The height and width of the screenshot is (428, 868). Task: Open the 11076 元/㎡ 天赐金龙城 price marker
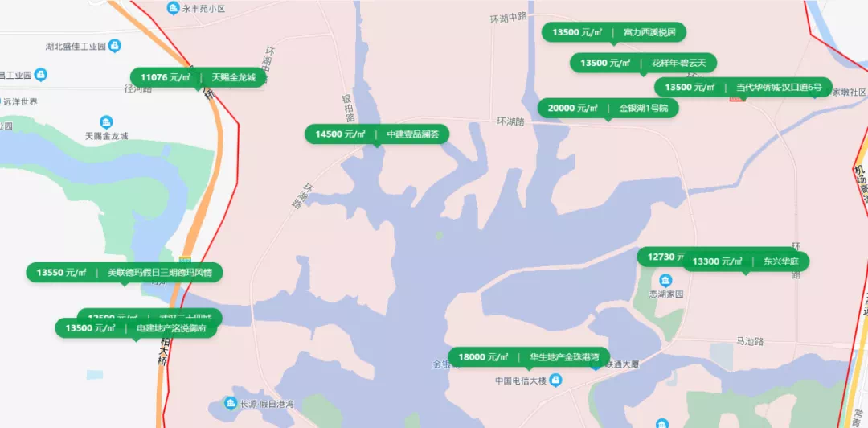pyautogui.click(x=199, y=78)
